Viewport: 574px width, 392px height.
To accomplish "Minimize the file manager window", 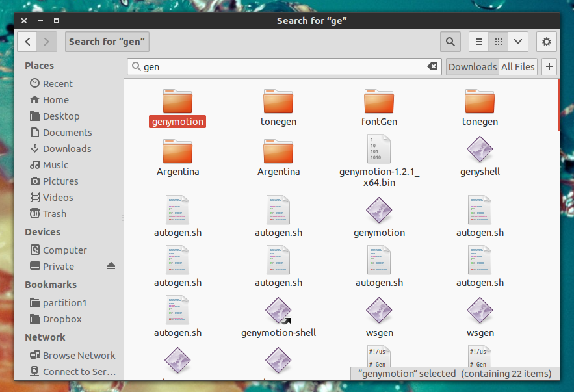I will (x=40, y=21).
